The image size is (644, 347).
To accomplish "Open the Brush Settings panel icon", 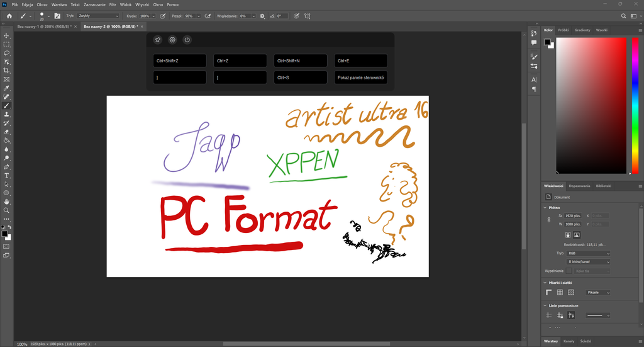I will pos(57,16).
